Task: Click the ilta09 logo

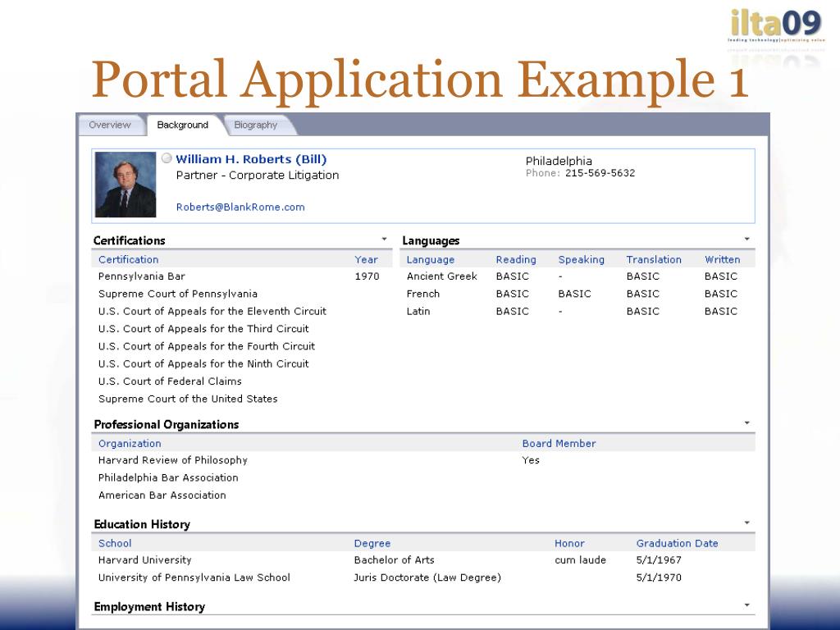Action: 776,25
